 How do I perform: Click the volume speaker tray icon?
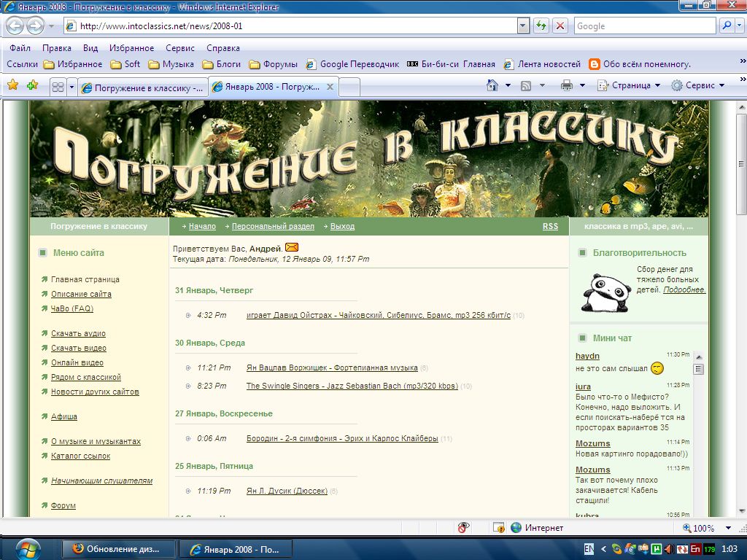pyautogui.click(x=669, y=549)
